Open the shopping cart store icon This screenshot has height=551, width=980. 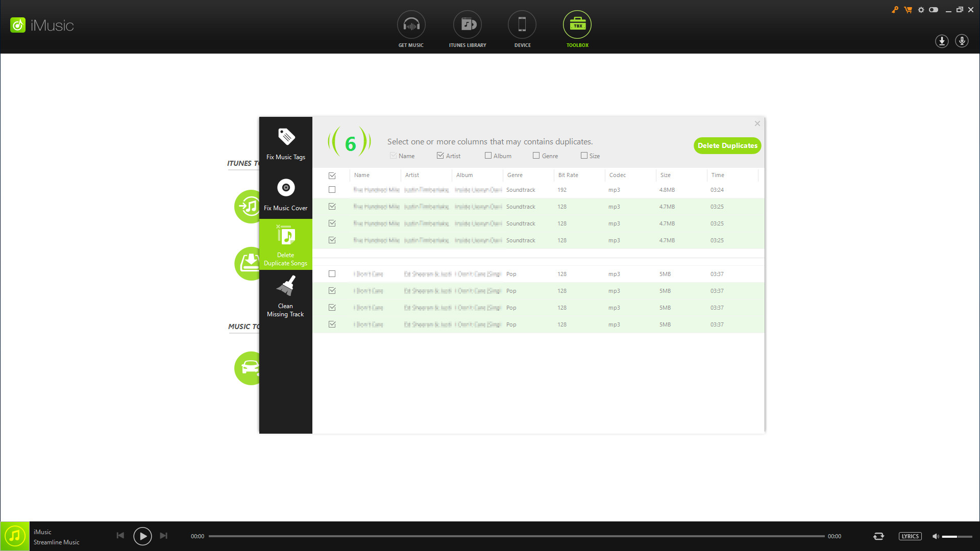[908, 10]
